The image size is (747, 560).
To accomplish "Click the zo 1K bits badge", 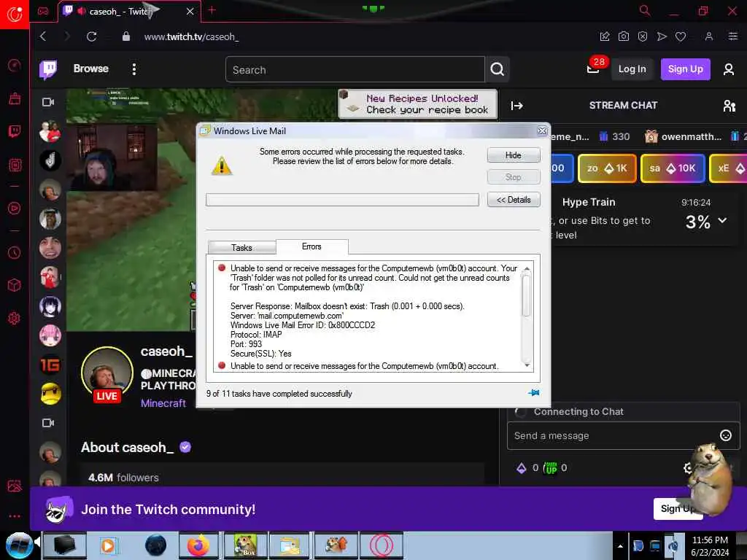I will tap(607, 168).
